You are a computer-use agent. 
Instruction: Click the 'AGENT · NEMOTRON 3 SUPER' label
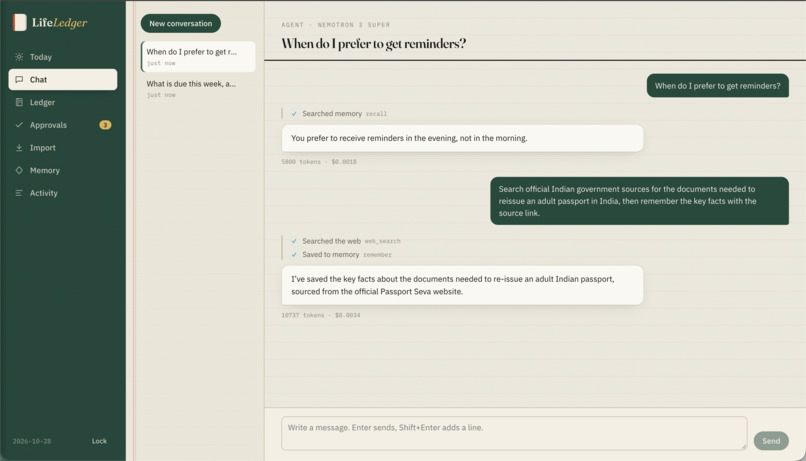(336, 25)
